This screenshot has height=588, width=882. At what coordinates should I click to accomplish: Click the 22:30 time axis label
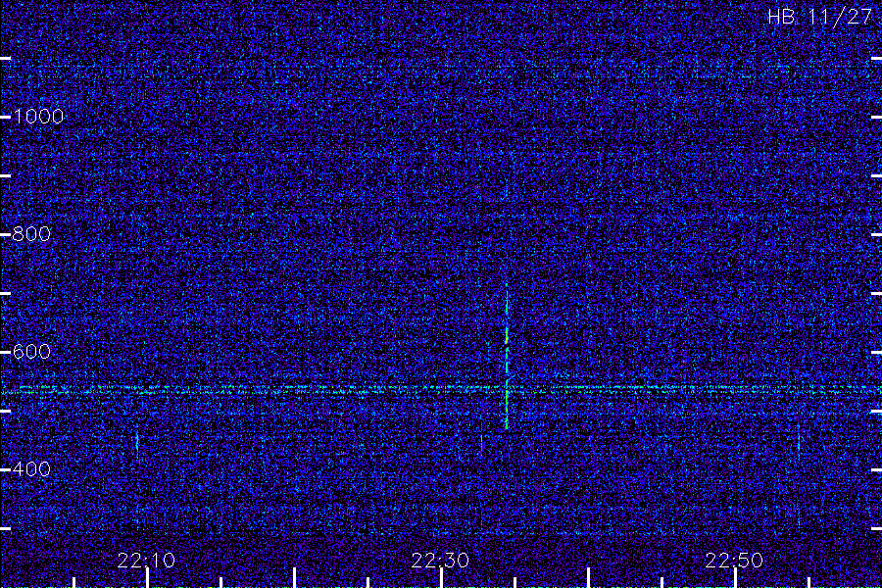(440, 561)
